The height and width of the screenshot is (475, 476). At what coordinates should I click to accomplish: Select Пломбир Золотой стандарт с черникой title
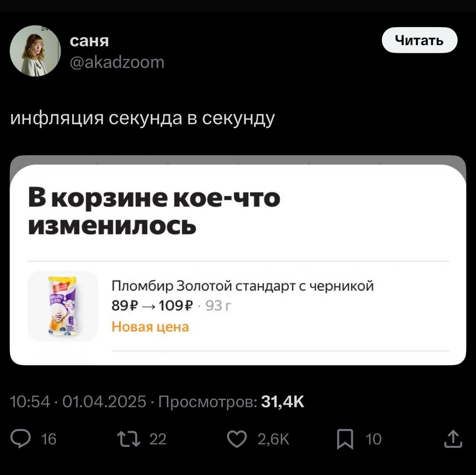pyautogui.click(x=242, y=286)
